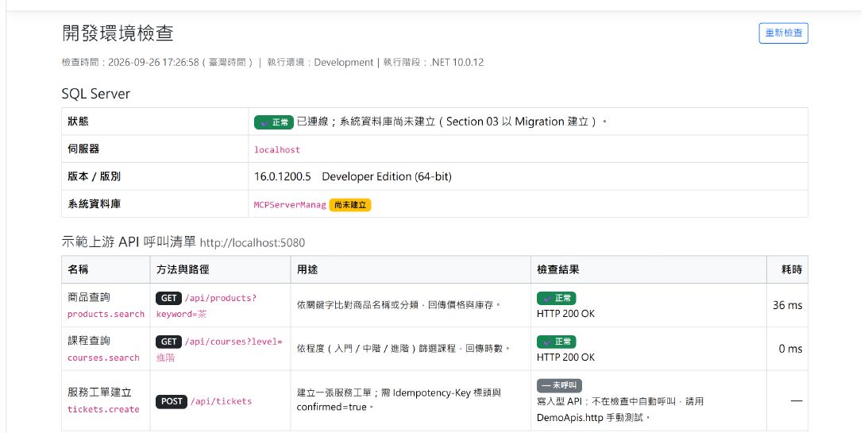The width and height of the screenshot is (868, 433).
Task: Click the yellow 尚未建立 badge
Action: [350, 205]
